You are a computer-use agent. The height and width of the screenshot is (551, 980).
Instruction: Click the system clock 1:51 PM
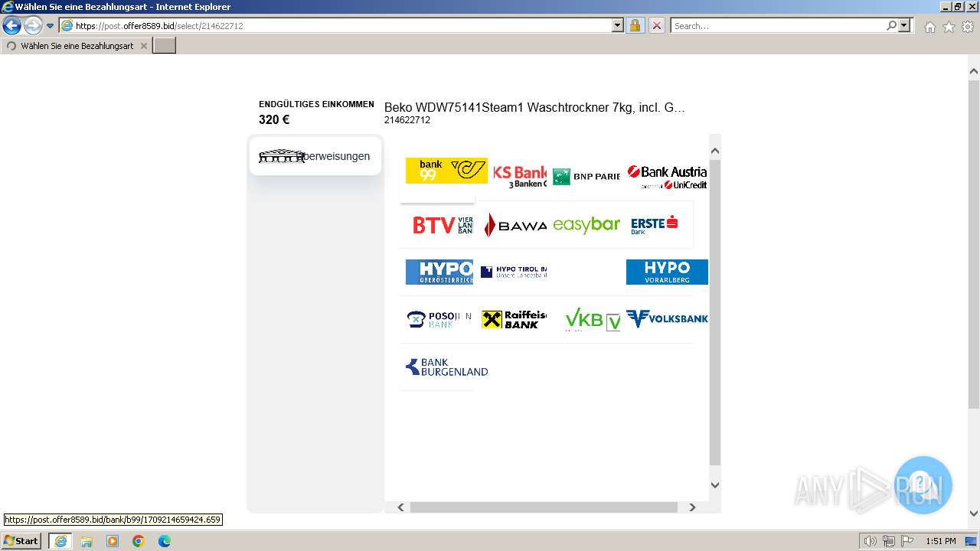pos(941,541)
